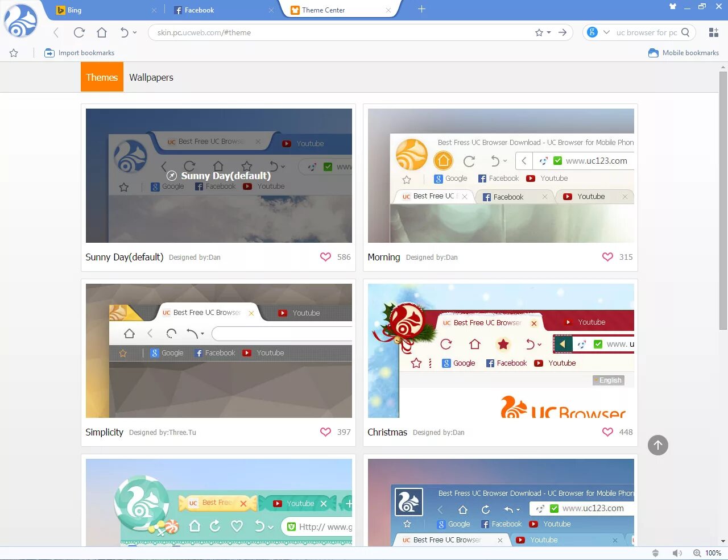The width and height of the screenshot is (728, 560).
Task: Apply the Sunny Day(default) theme preview
Action: point(219,176)
